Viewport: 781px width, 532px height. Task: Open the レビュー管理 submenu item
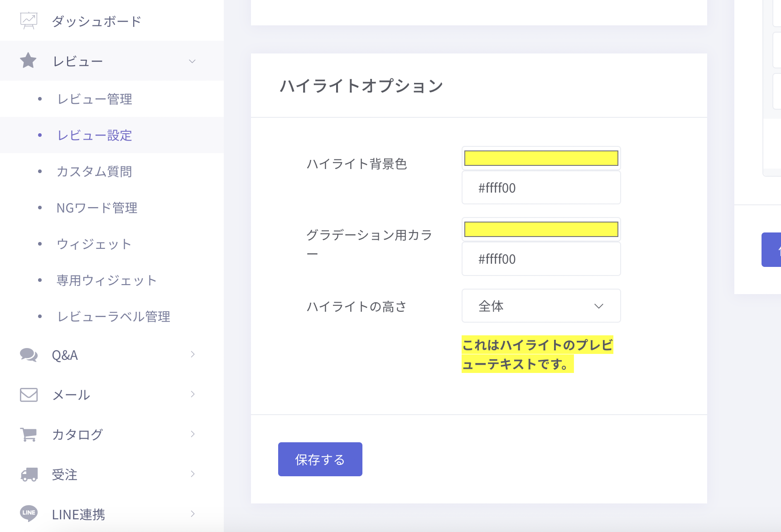click(x=94, y=99)
